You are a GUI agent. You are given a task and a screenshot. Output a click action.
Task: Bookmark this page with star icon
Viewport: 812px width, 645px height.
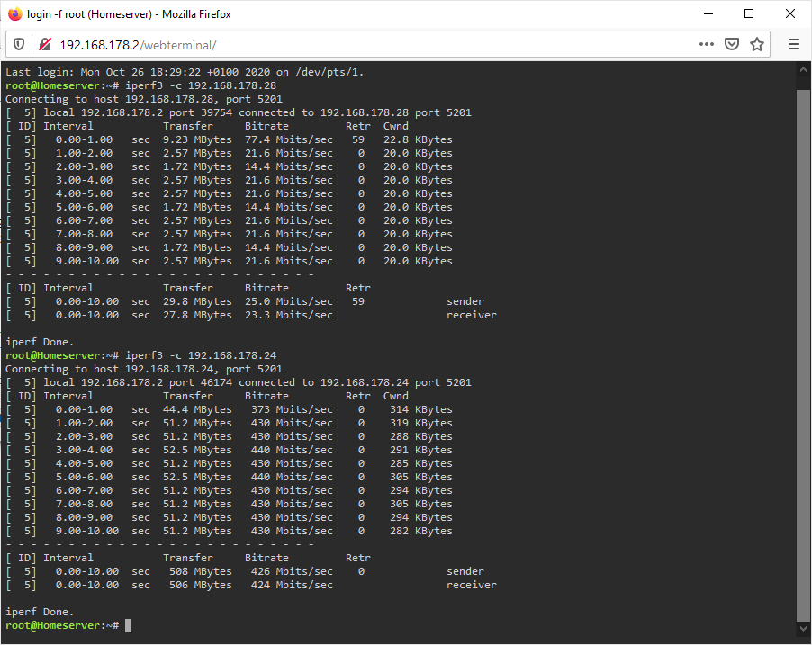(757, 44)
